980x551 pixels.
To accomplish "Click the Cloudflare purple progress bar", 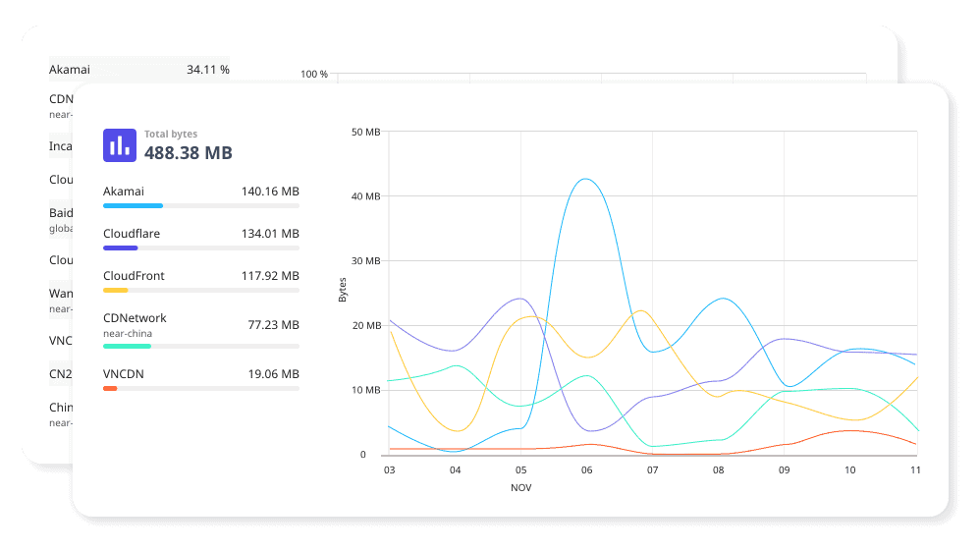I will click(x=120, y=248).
